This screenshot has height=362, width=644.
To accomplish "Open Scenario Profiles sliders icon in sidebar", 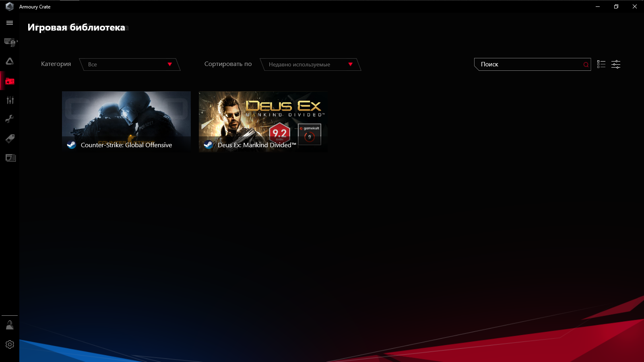I will point(10,100).
